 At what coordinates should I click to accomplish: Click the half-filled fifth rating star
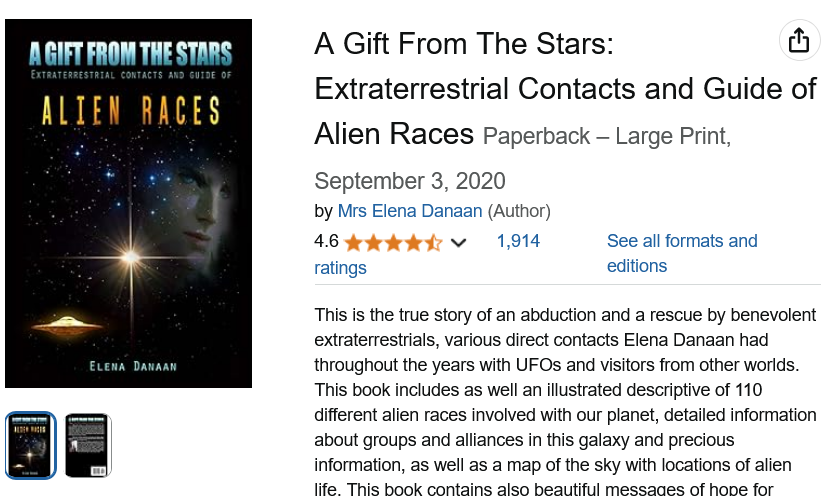pyautogui.click(x=433, y=243)
